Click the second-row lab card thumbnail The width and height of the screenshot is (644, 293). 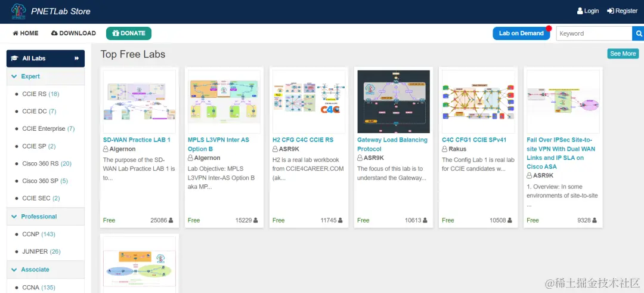click(x=140, y=265)
